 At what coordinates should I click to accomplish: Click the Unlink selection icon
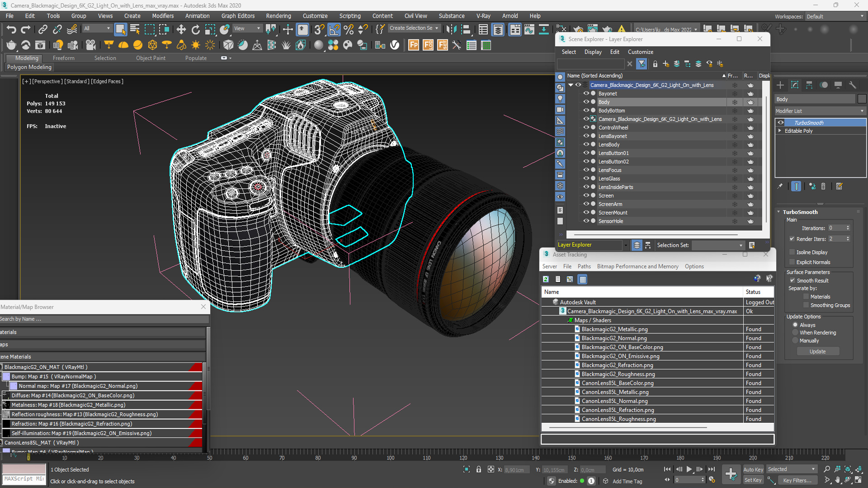tap(57, 29)
